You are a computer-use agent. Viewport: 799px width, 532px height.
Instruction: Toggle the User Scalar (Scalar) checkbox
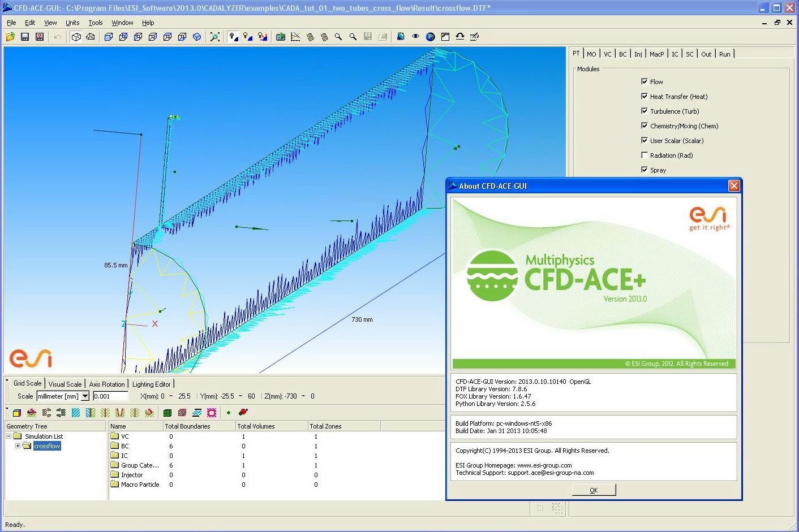point(644,140)
